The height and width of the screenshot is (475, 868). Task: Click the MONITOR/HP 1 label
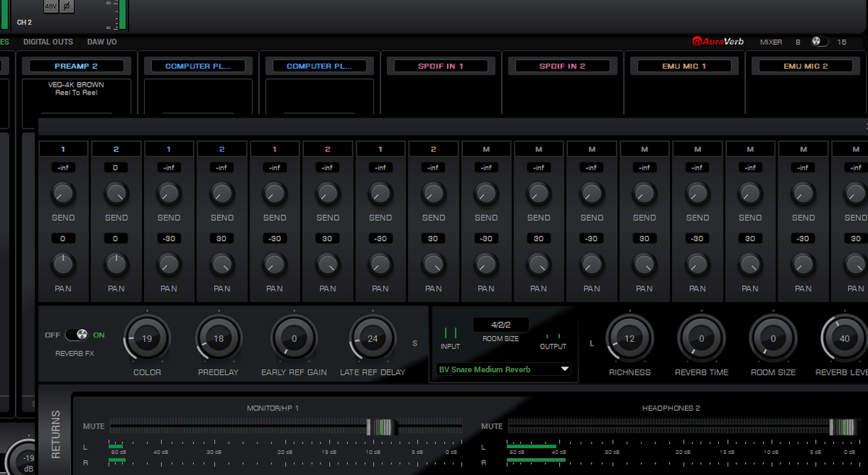coord(273,408)
